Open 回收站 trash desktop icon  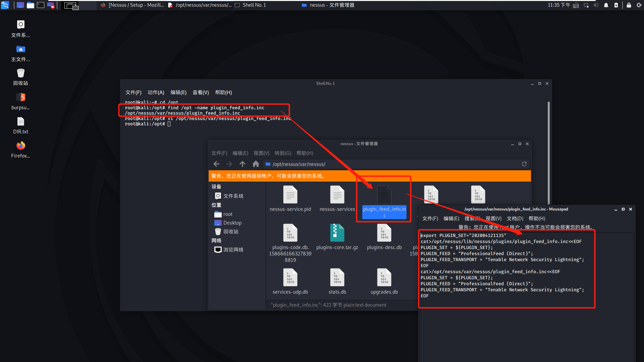21,77
